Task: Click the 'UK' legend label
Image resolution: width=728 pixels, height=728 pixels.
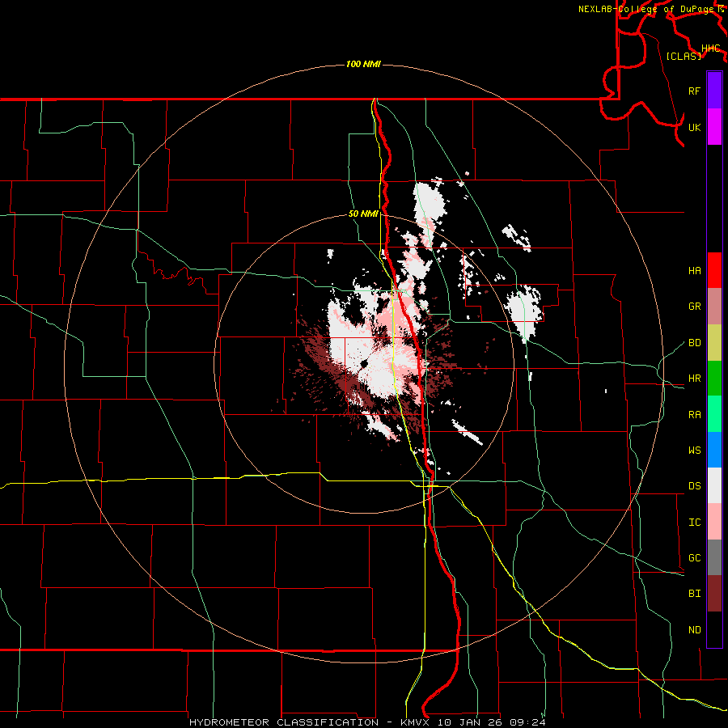Action: coord(694,127)
